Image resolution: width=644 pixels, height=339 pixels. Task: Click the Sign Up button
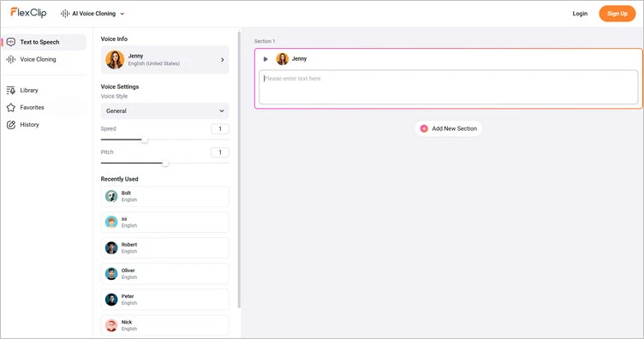pyautogui.click(x=617, y=14)
